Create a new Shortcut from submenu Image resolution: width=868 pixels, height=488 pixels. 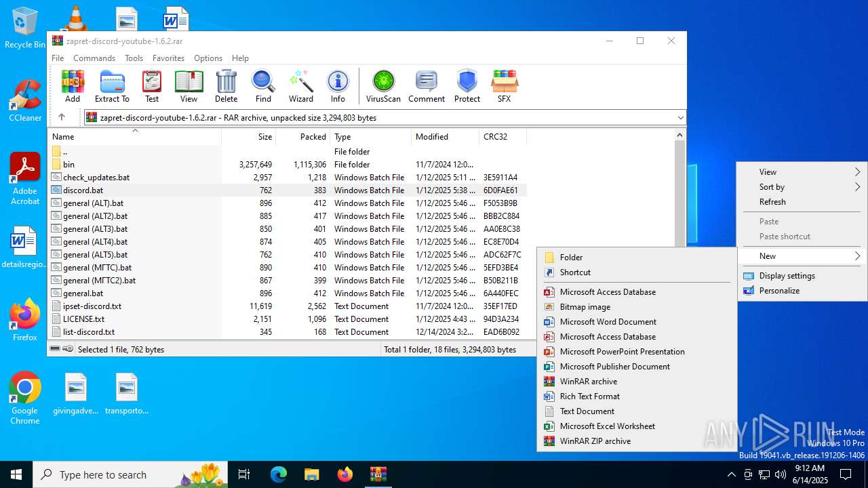point(636,272)
